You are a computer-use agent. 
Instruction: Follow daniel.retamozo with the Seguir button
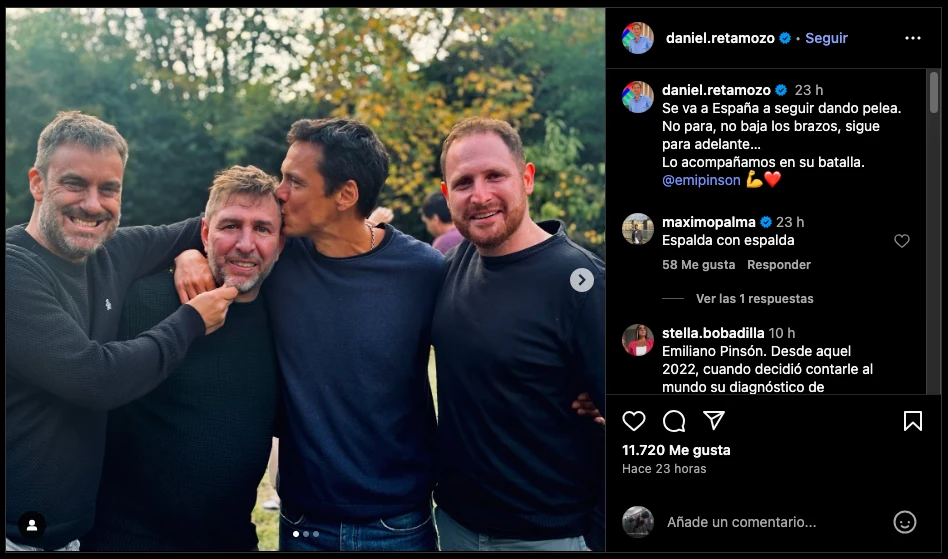pyautogui.click(x=826, y=38)
